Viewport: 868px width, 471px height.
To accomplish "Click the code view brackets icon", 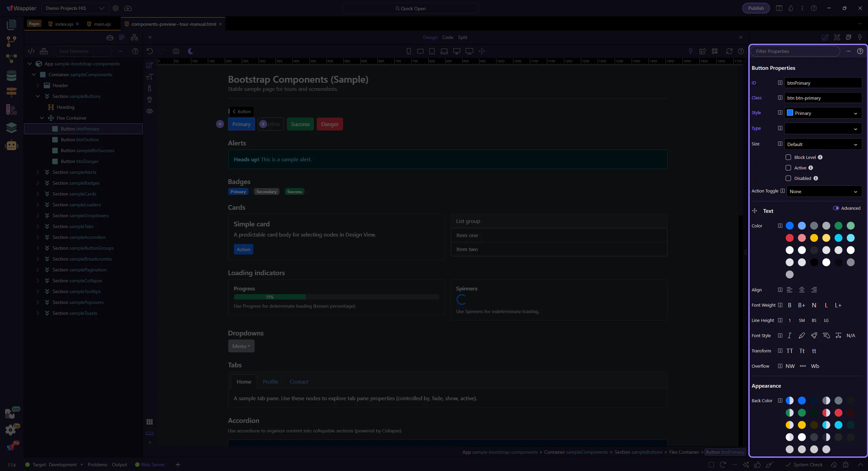I will click(x=31, y=51).
